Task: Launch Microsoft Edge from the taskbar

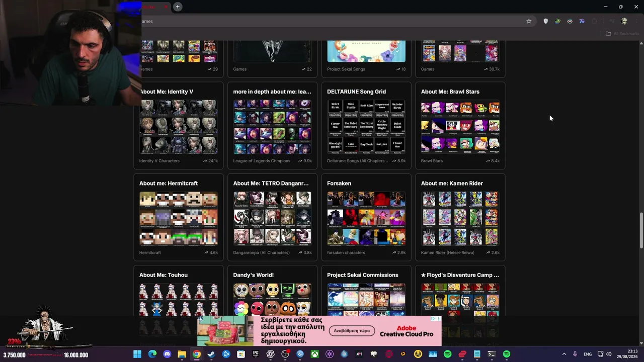Action: tap(152, 354)
